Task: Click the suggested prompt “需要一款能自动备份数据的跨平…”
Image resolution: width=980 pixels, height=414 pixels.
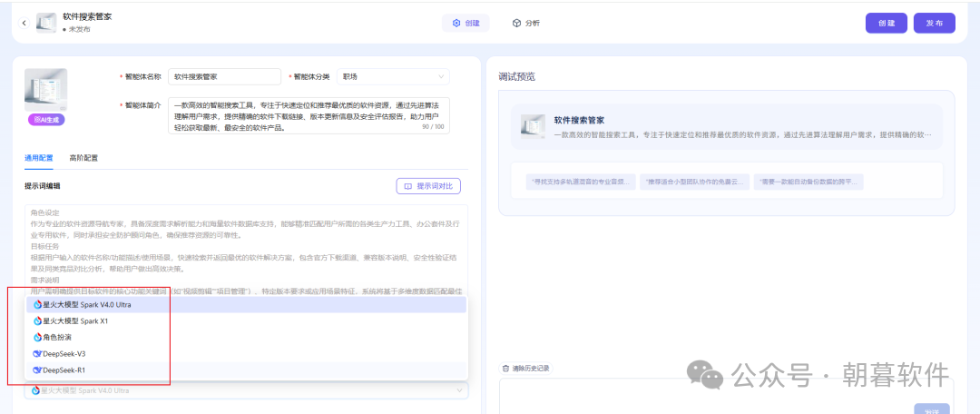Action: pos(808,182)
